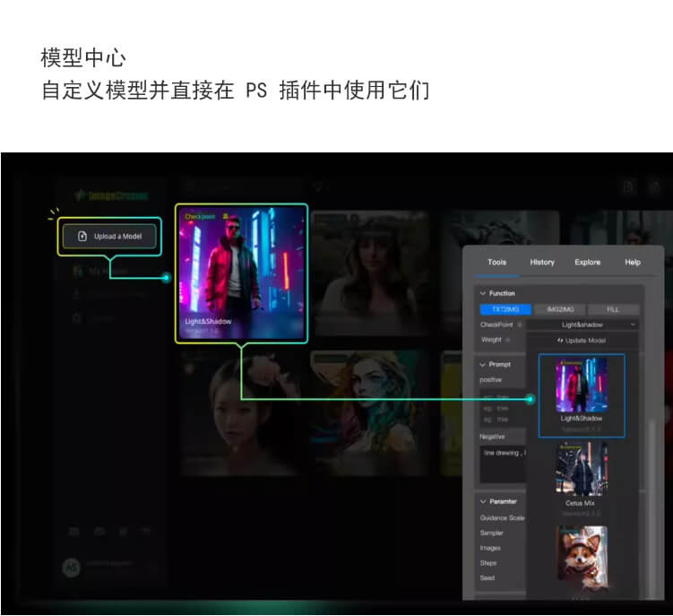Select the FILL function

coord(613,309)
